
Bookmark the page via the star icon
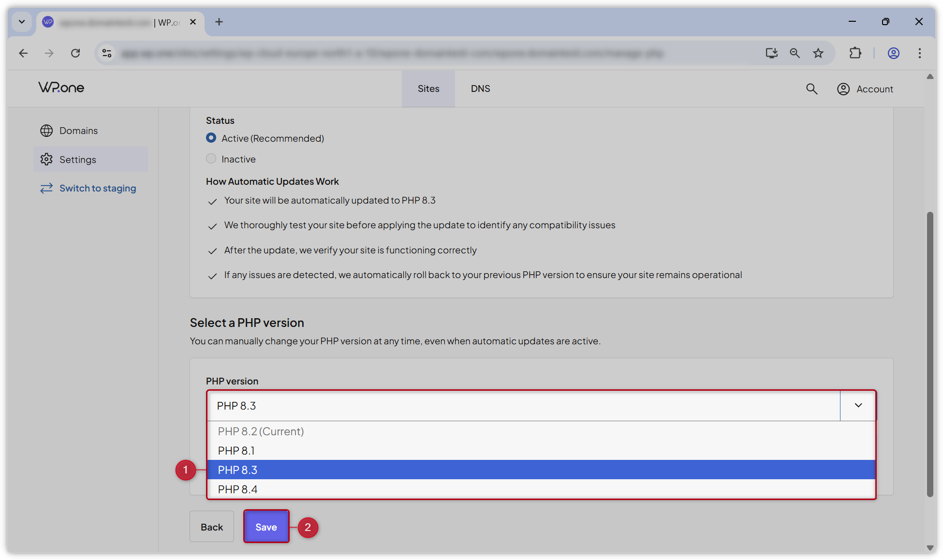[x=818, y=53]
